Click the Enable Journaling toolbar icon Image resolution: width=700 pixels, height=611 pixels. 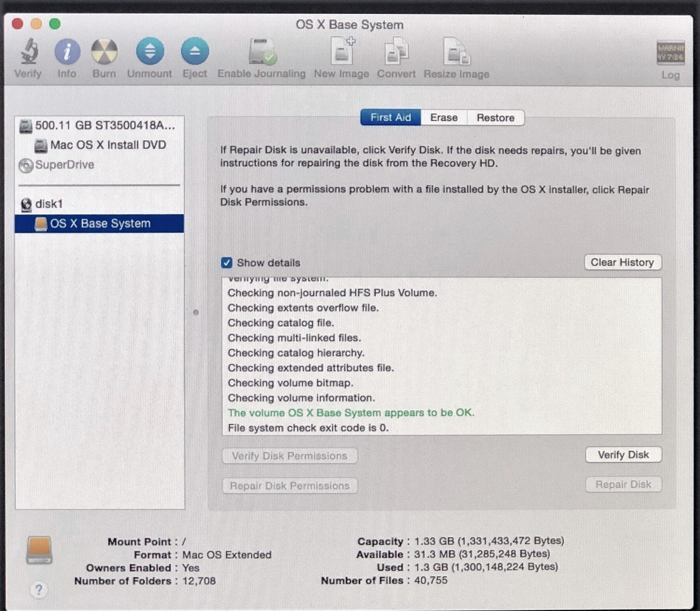point(262,51)
